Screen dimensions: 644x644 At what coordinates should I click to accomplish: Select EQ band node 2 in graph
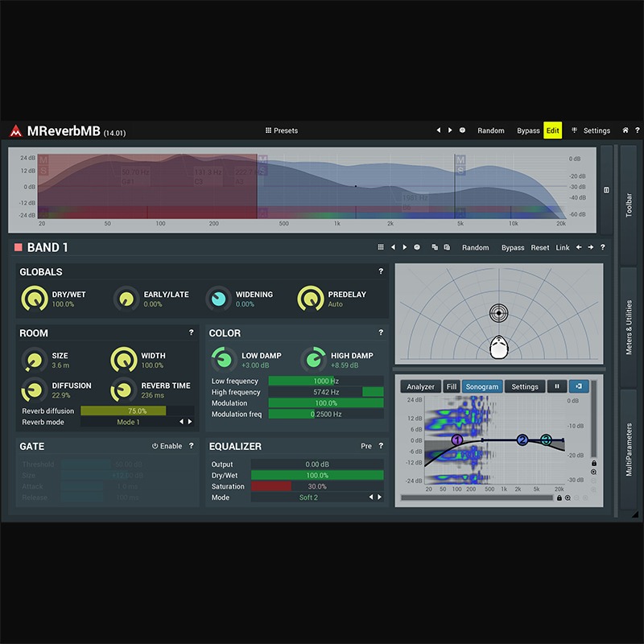522,440
